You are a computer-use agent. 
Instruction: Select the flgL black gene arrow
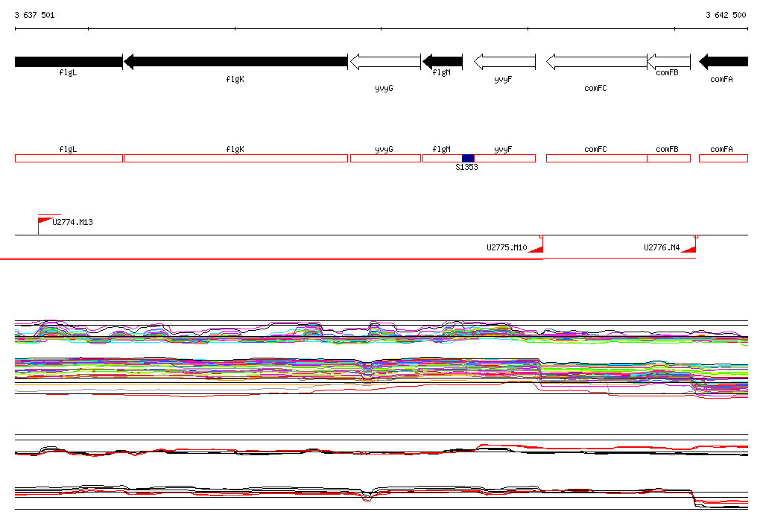pyautogui.click(x=69, y=62)
